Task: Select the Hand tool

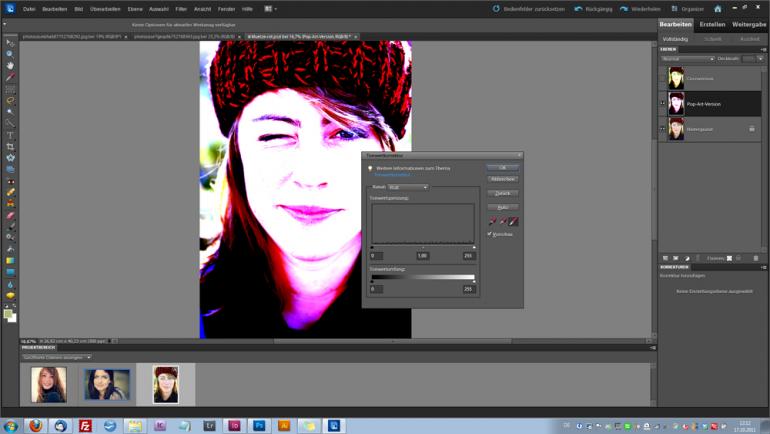Action: (x=10, y=66)
